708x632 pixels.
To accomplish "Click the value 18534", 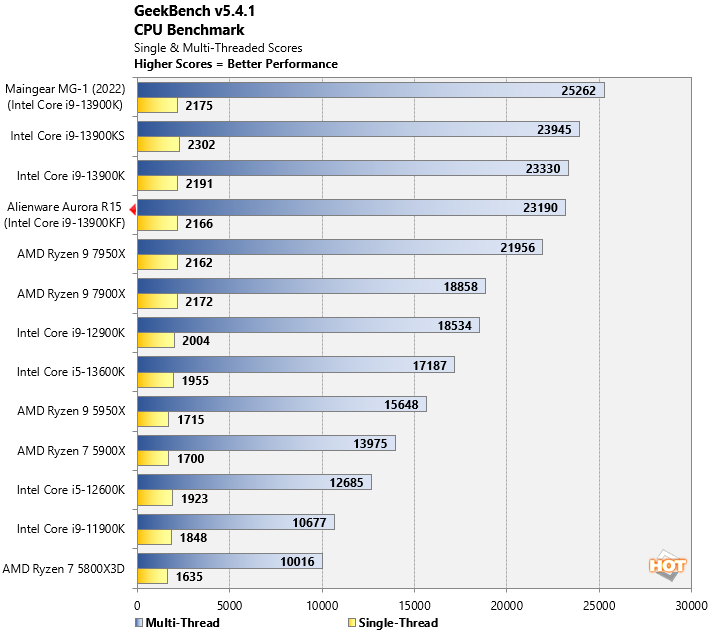I will (454, 325).
